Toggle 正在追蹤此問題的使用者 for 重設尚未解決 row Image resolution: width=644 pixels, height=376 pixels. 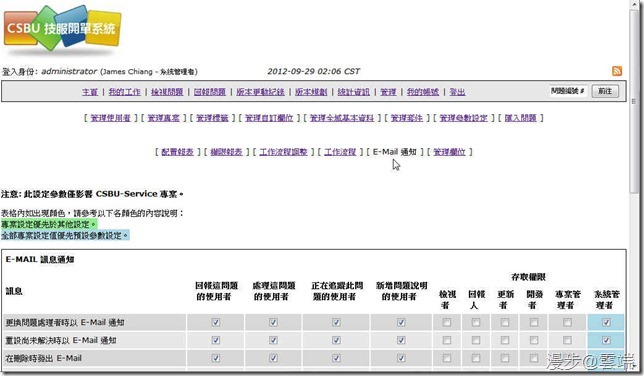[336, 340]
